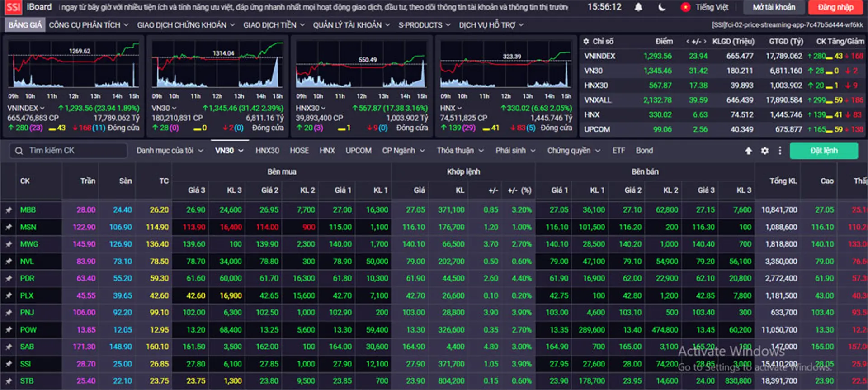
Task: Switch to HNX30 tab
Action: point(267,151)
